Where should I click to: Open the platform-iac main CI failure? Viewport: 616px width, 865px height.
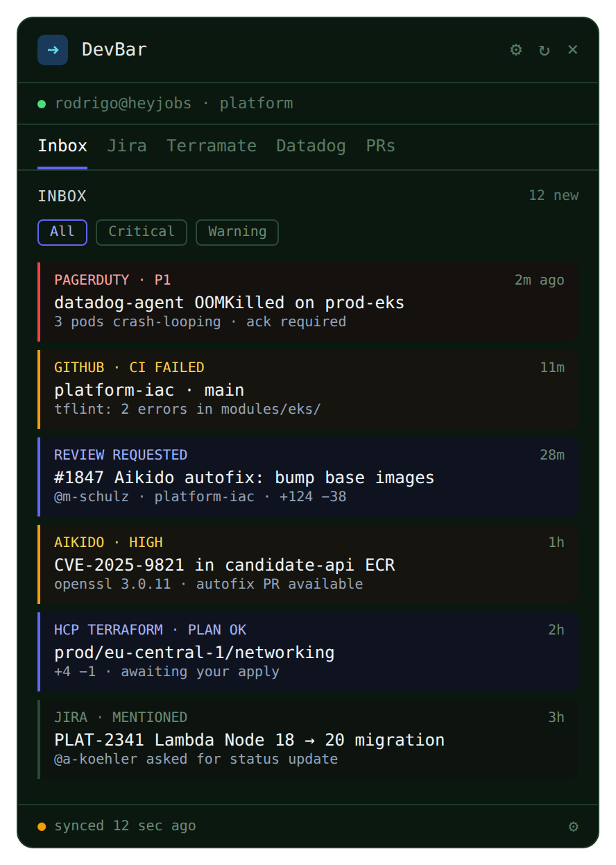308,389
